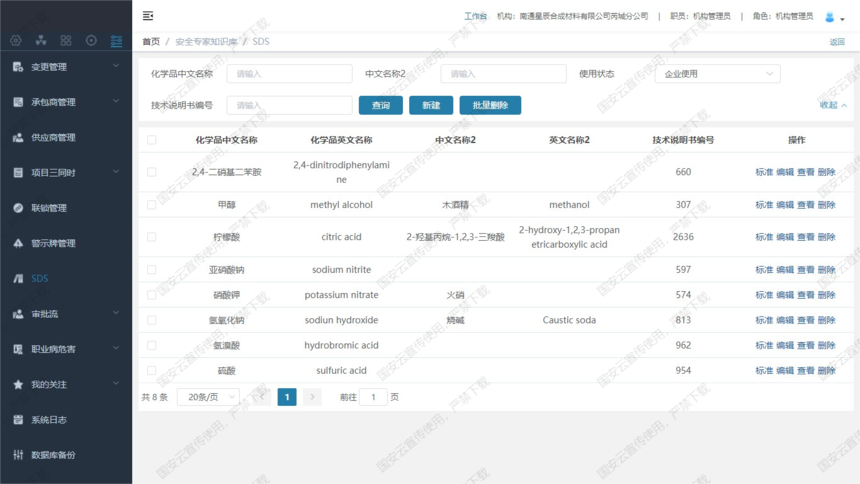Expand 我的关注 chevron

coord(116,383)
